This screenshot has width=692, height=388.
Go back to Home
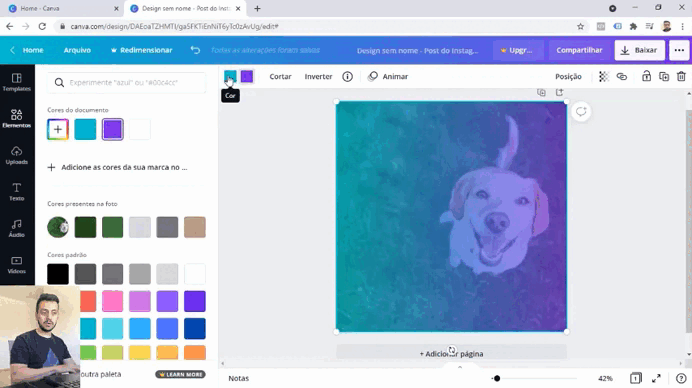point(27,50)
